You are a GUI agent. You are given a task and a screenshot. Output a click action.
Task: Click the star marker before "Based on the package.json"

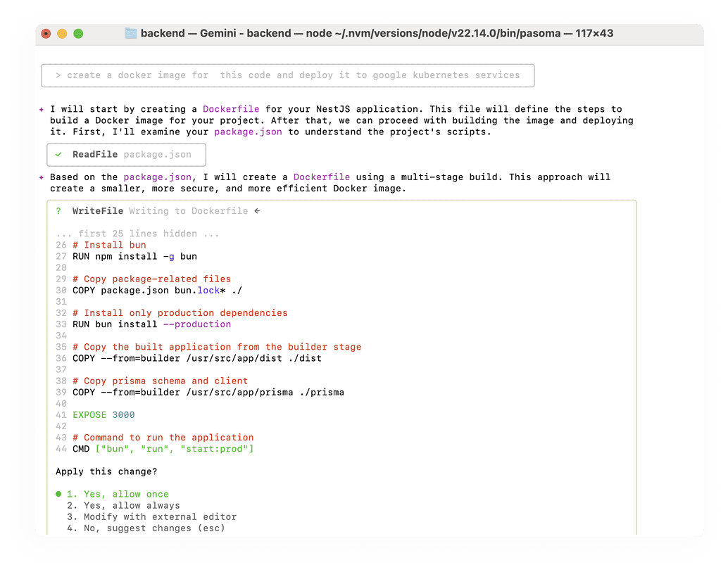point(41,177)
